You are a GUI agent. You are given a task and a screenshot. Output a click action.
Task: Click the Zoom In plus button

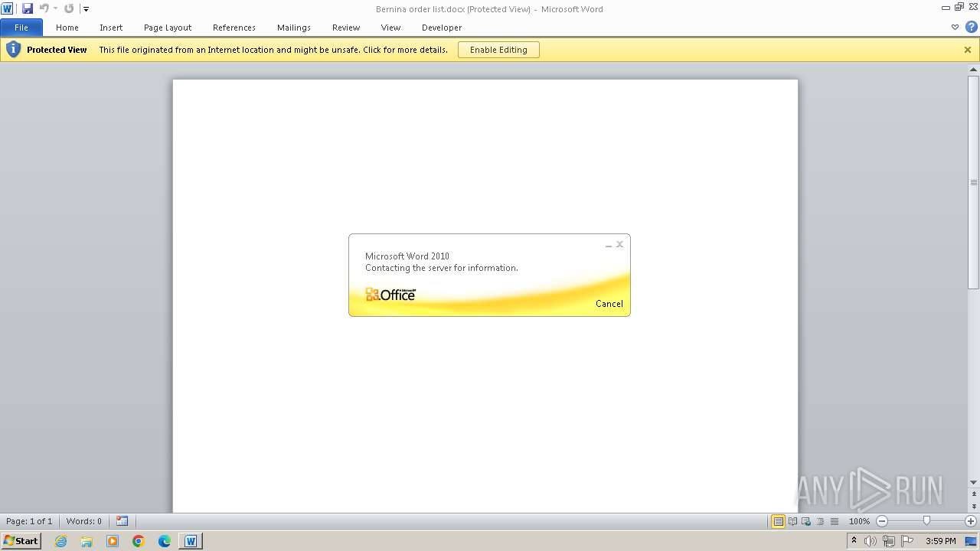[971, 521]
